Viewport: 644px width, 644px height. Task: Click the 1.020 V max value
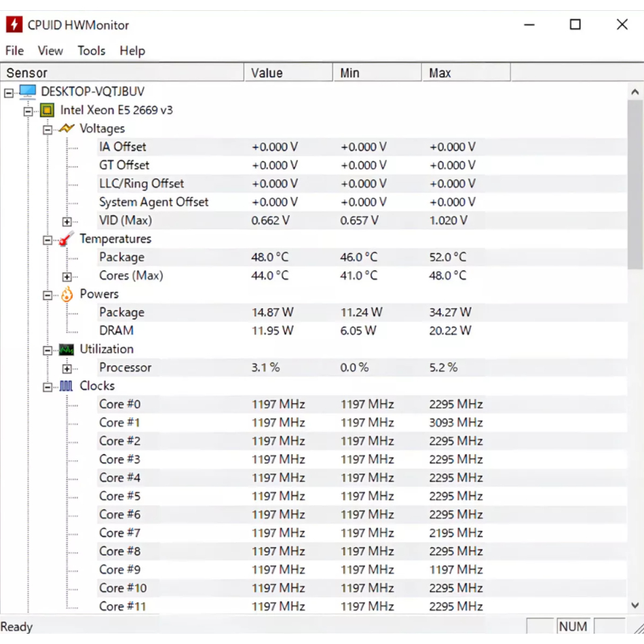pyautogui.click(x=448, y=221)
